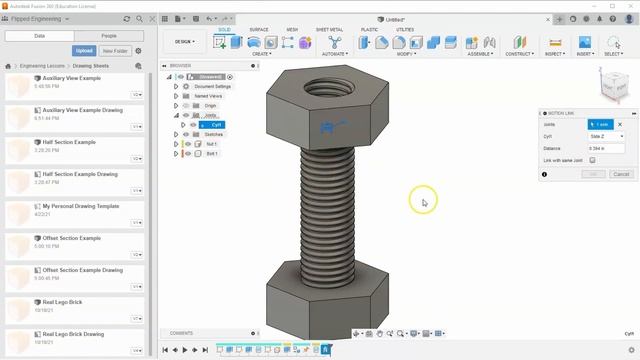Switch to the Mesh tab
The height and width of the screenshot is (360, 640).
pos(292,29)
